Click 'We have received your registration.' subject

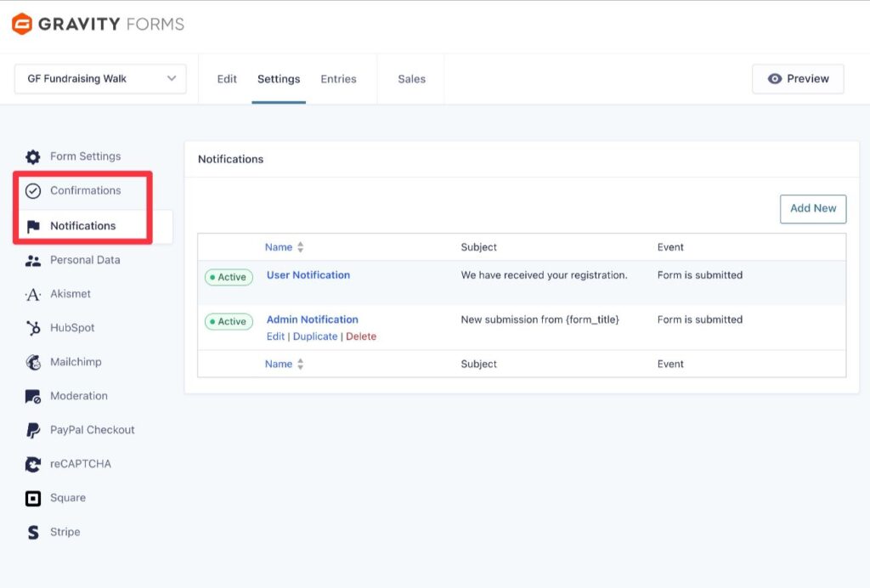545,275
